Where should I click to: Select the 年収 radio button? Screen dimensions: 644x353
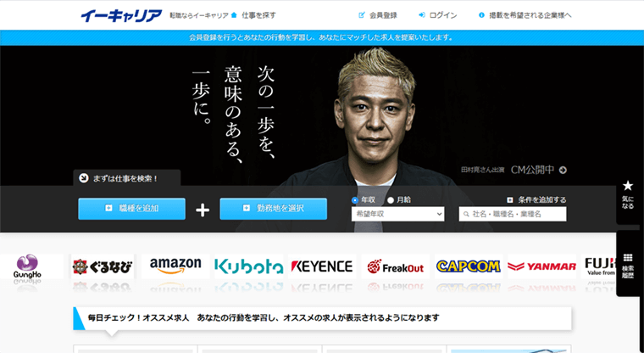coord(355,200)
